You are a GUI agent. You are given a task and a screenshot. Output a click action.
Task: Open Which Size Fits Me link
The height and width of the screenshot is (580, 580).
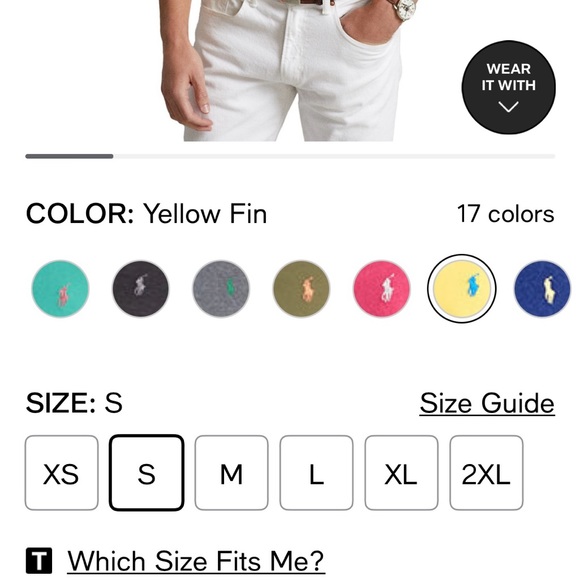pos(196,562)
